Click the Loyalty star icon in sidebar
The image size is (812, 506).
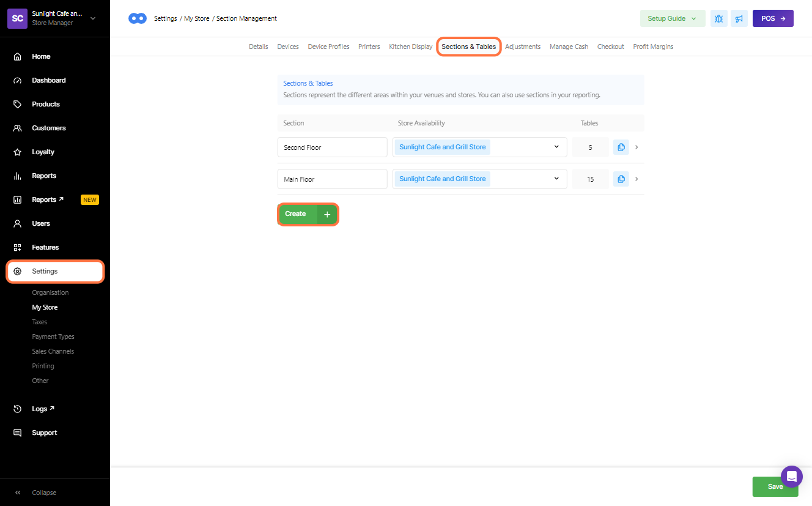18,152
